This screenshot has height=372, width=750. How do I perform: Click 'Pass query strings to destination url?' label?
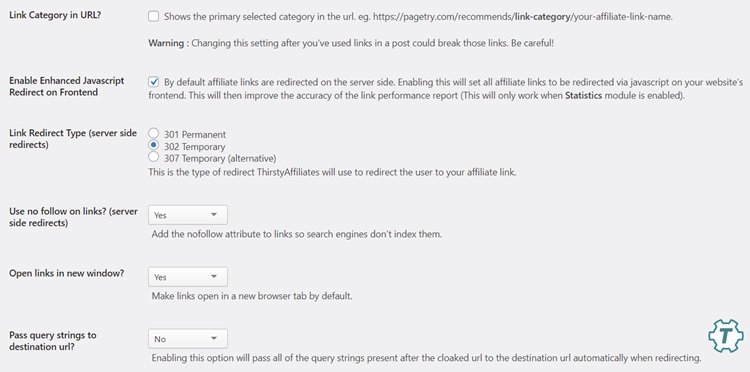[x=53, y=341]
